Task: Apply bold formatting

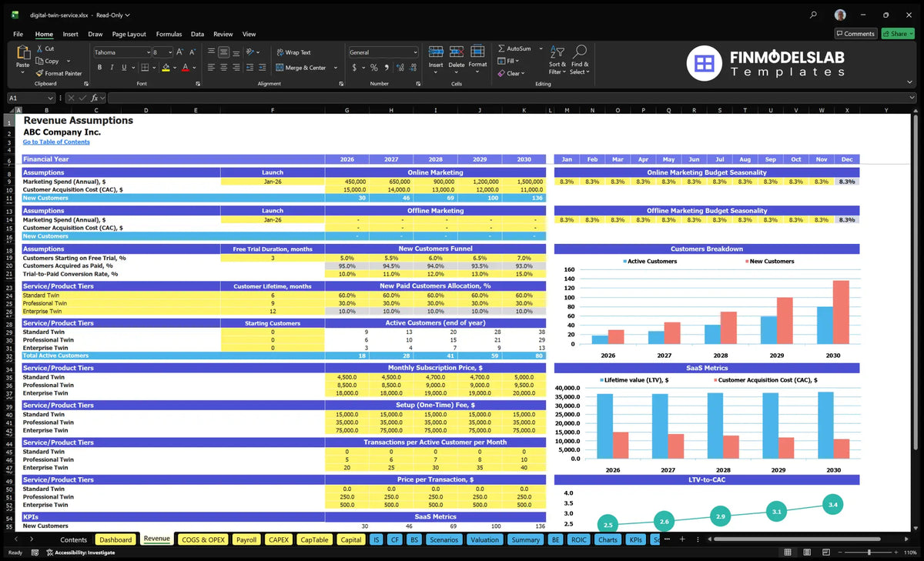Action: tap(99, 68)
